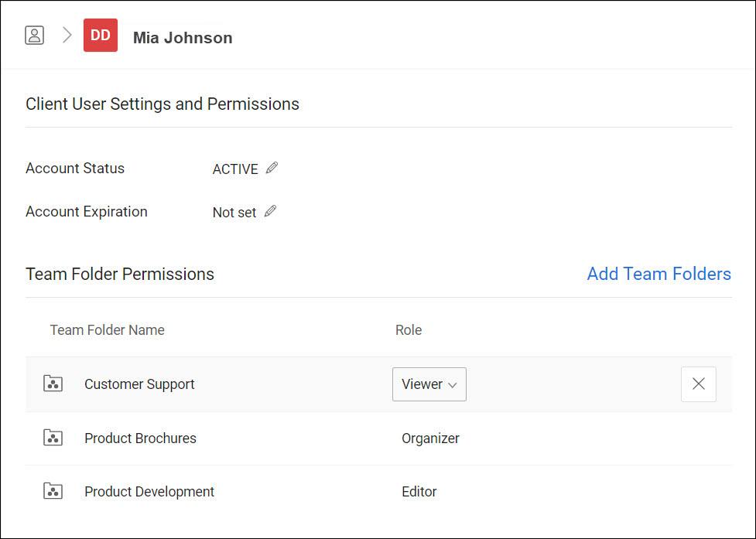The width and height of the screenshot is (756, 539).
Task: Select the Product Brochures folder name
Action: click(140, 438)
